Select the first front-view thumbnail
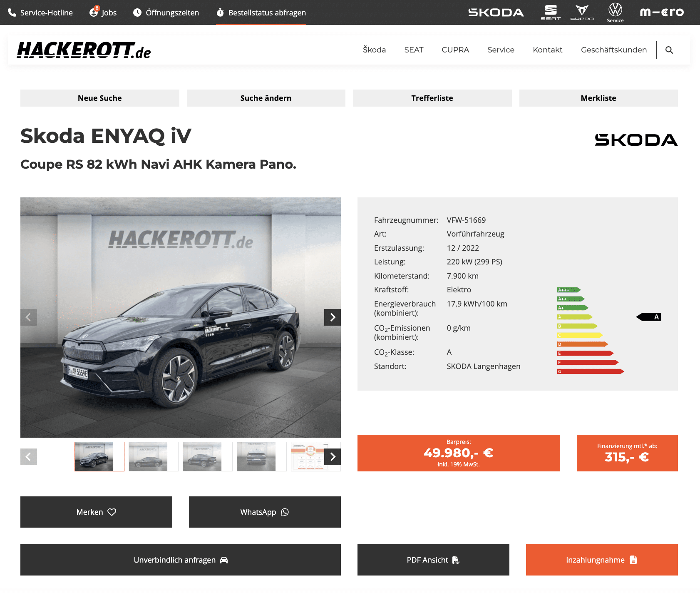This screenshot has width=700, height=593. (99, 456)
